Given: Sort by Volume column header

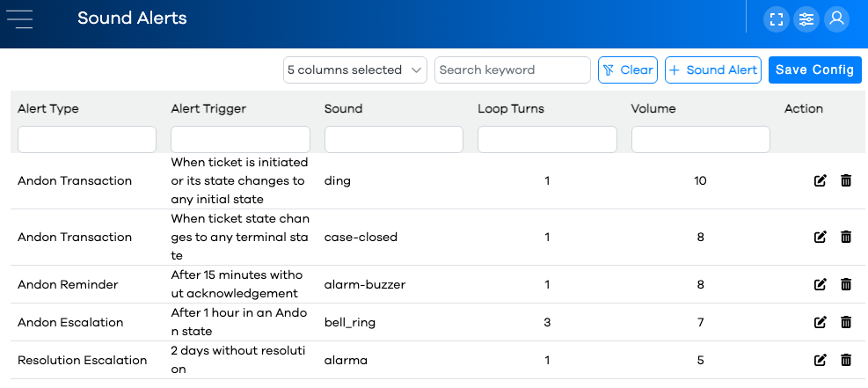Looking at the screenshot, I should coord(653,108).
